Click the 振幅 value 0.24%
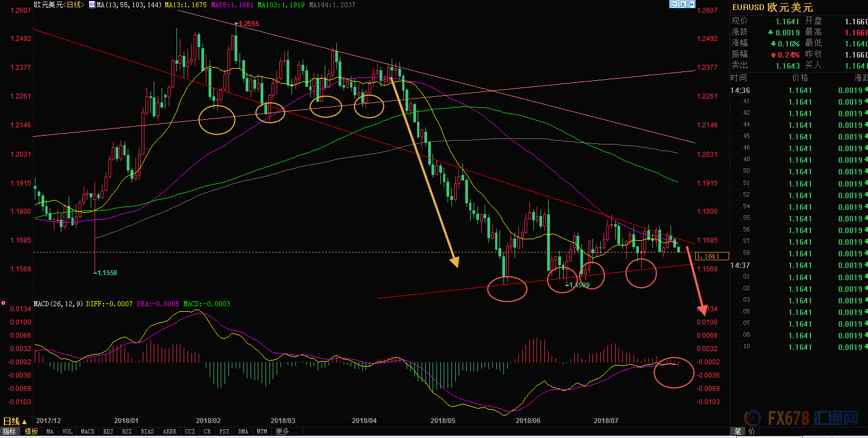This screenshot has width=868, height=438. (x=788, y=55)
